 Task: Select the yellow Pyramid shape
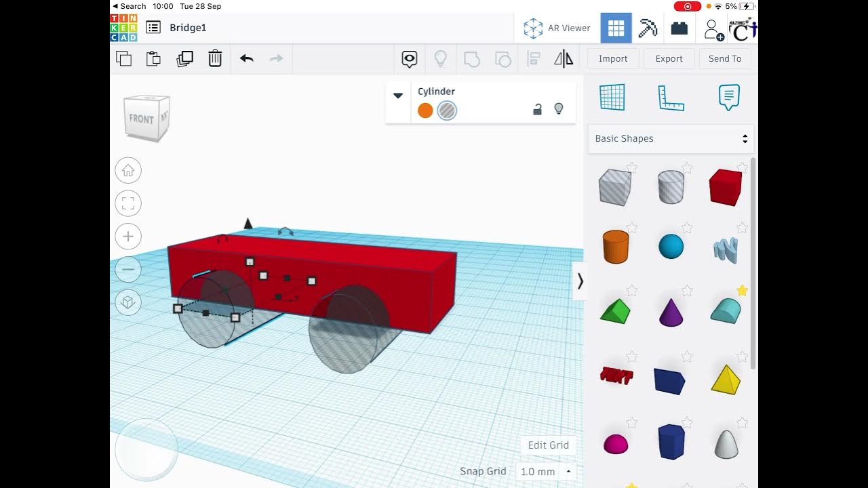(726, 379)
